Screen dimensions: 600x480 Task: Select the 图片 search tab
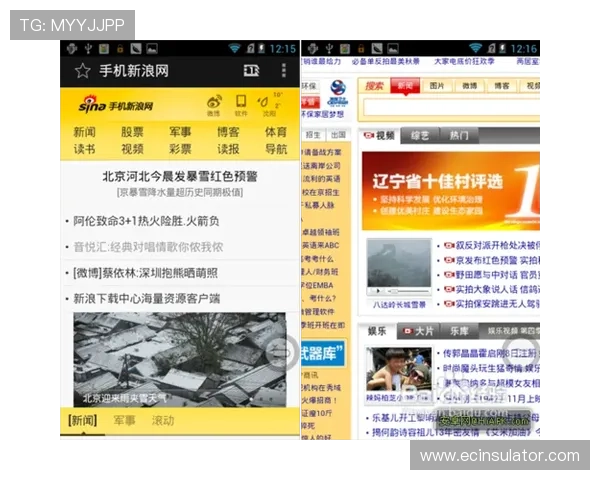tap(437, 86)
